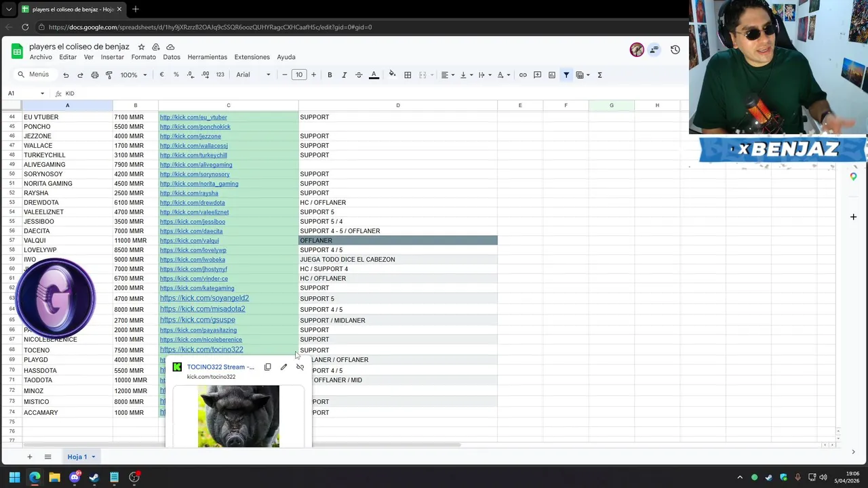Open the Google Sheets home icon
The width and height of the screenshot is (868, 488).
(x=17, y=51)
